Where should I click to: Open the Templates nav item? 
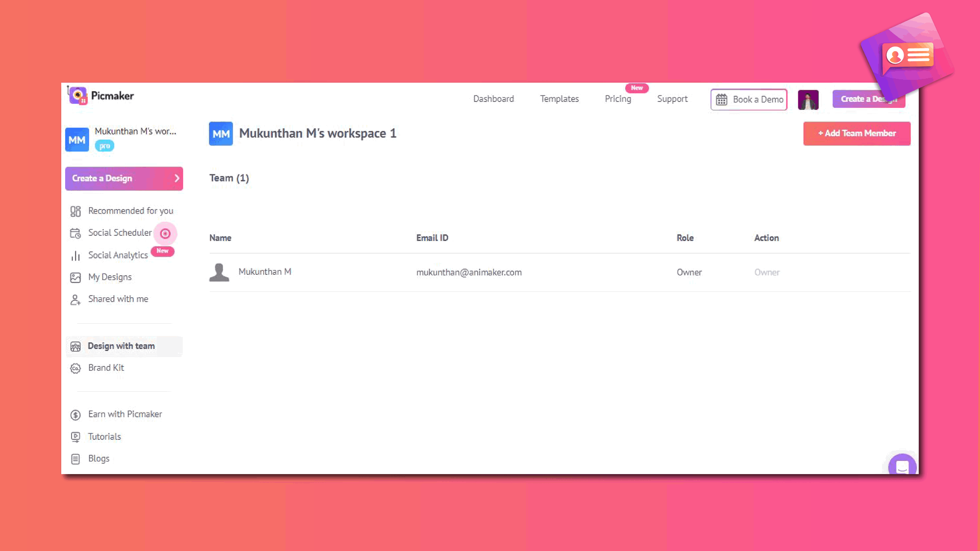pos(559,99)
